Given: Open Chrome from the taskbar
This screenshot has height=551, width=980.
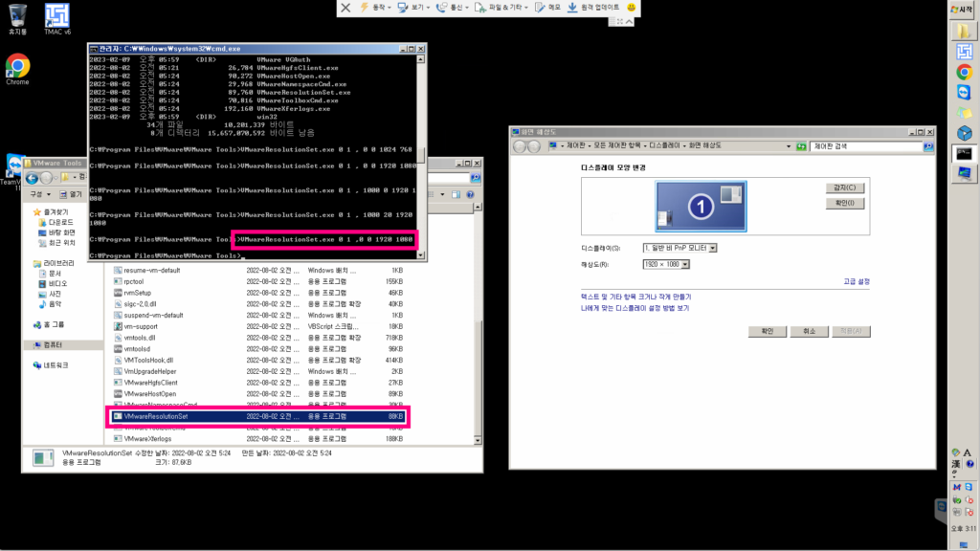Looking at the screenshot, I should pyautogui.click(x=964, y=73).
